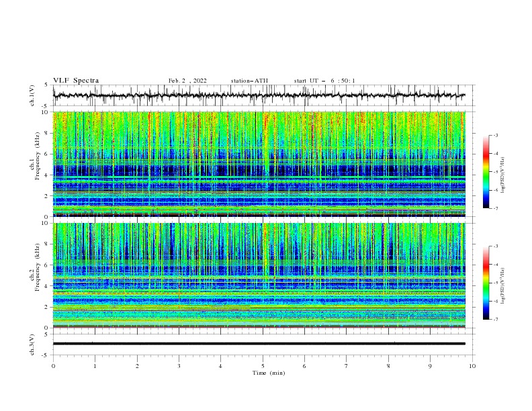This screenshot has height=411, width=532.
Task: Click the ch.2 spectrogram panel
Action: pyautogui.click(x=259, y=275)
